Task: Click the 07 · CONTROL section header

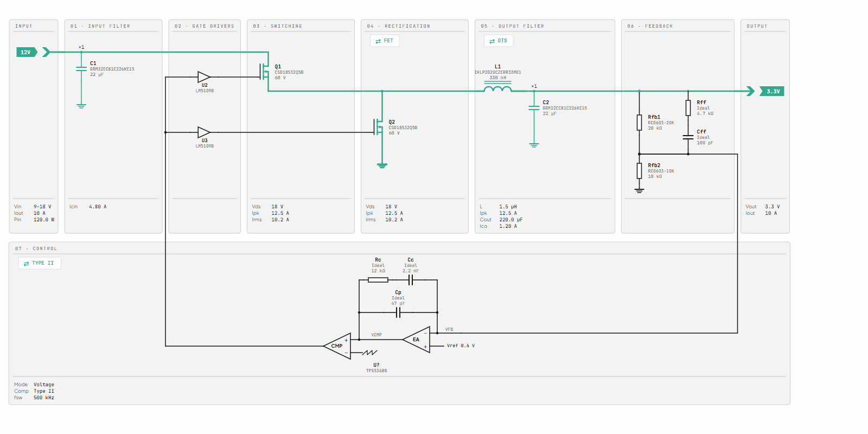Action: pyautogui.click(x=36, y=248)
